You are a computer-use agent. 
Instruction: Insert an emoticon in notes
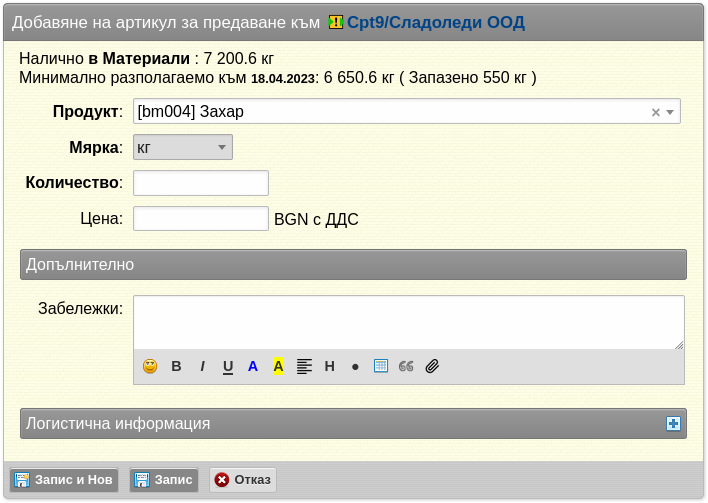150,366
